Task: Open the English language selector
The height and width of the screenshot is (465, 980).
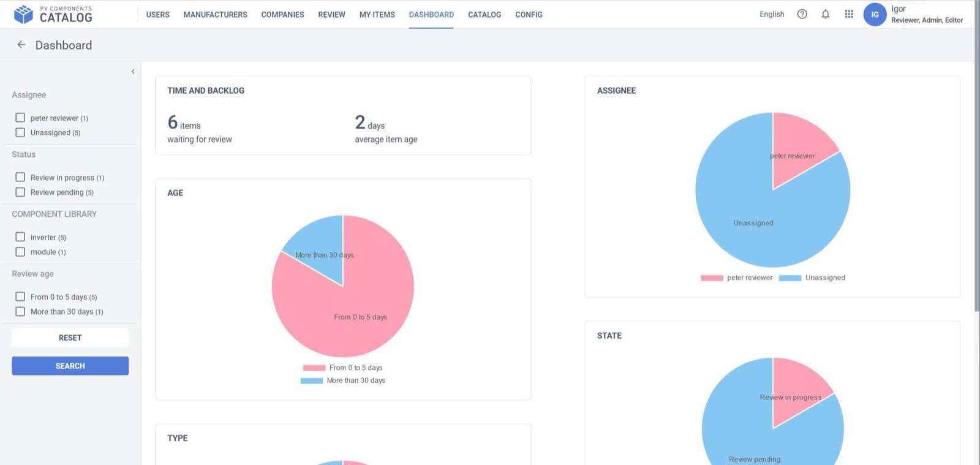Action: [x=772, y=14]
